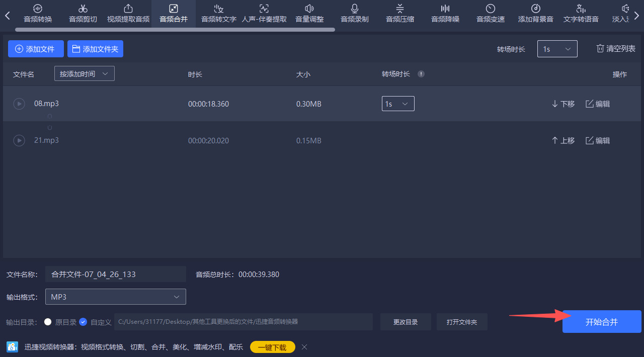Screen dimensions: 644x357
Task: Click the 00:00:20.020 duration
Action: pos(208,141)
